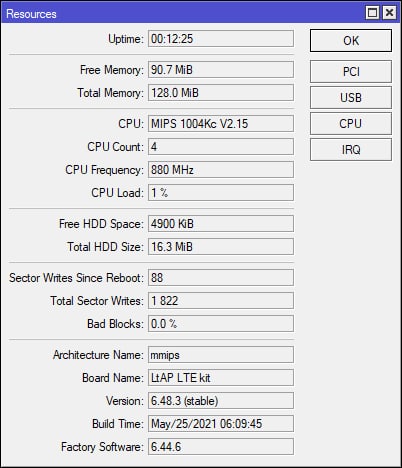
Task: Select the Build Time field
Action: tap(221, 424)
